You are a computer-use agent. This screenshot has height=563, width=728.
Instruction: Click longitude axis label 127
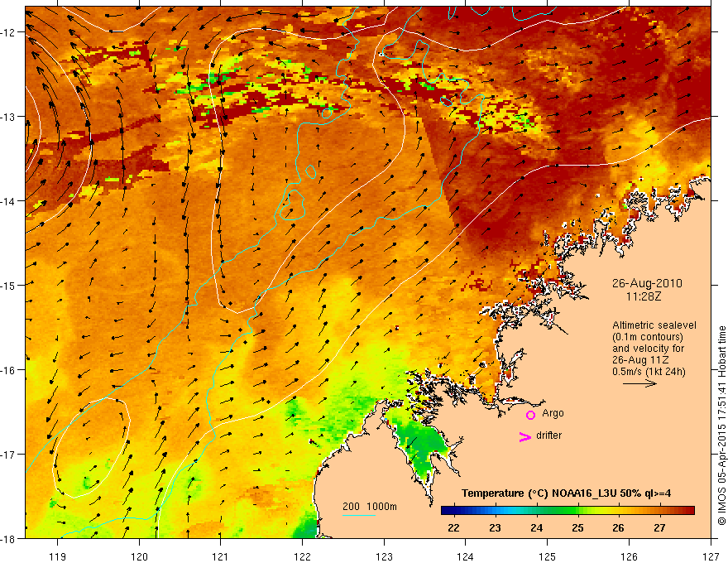click(x=711, y=556)
